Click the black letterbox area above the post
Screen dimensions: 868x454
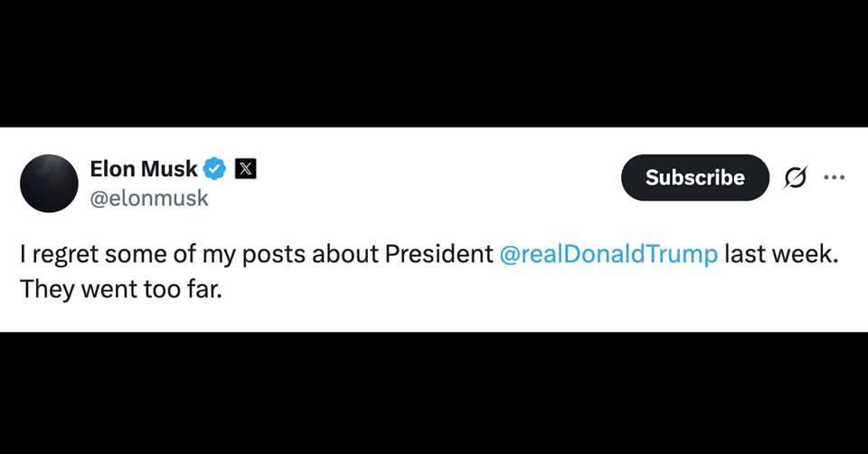point(434,63)
